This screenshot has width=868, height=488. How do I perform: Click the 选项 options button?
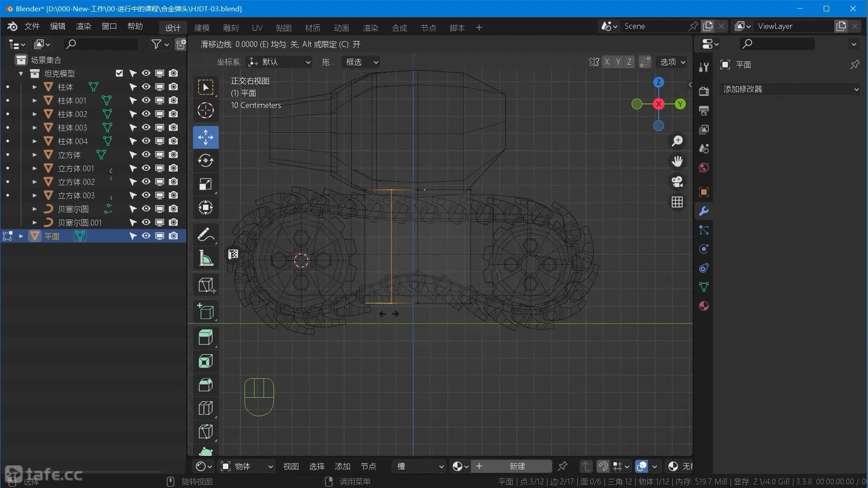[x=672, y=62]
